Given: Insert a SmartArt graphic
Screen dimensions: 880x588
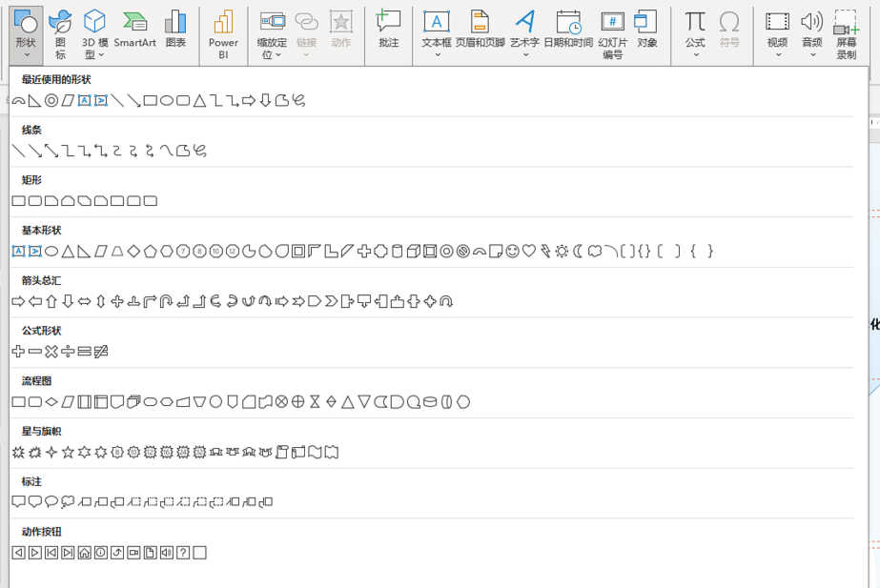Looking at the screenshot, I should point(135,30).
